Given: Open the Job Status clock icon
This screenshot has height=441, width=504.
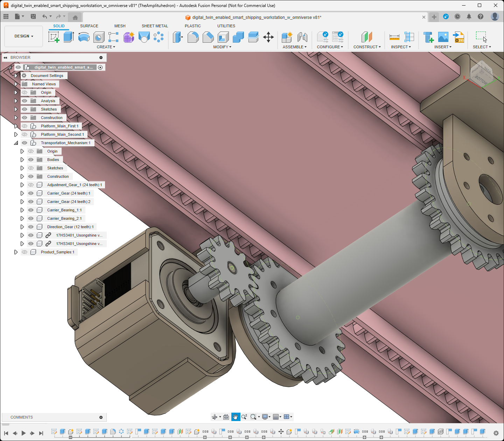Looking at the screenshot, I should (457, 16).
